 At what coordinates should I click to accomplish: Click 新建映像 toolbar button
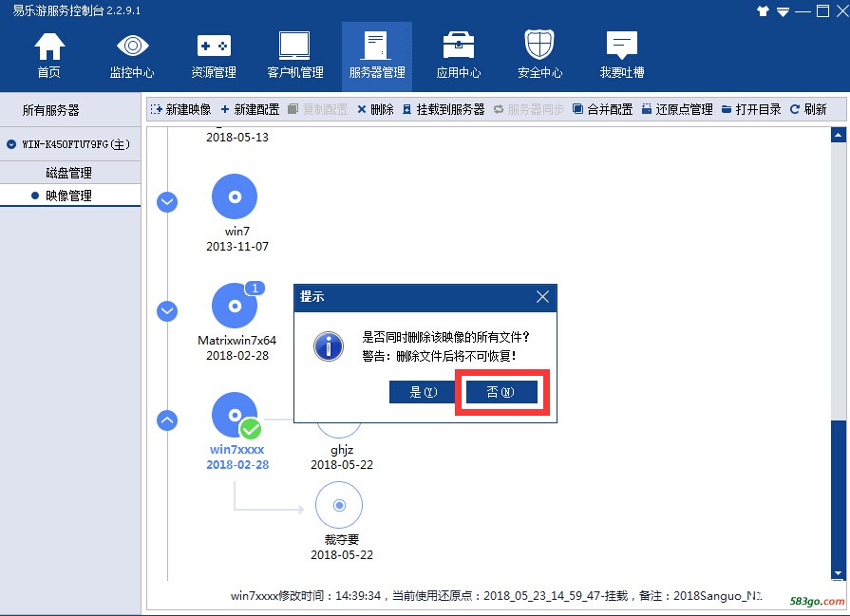pos(180,109)
